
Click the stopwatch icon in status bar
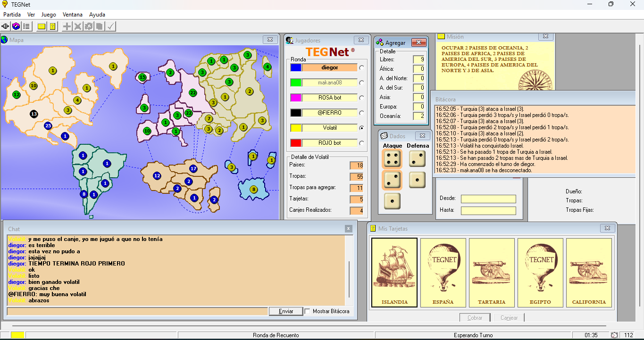click(614, 335)
